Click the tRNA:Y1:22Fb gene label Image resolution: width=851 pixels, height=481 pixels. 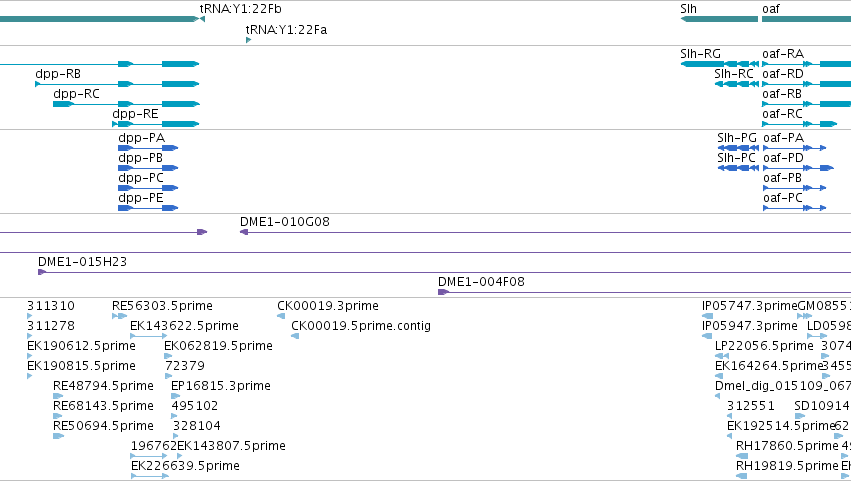point(240,9)
